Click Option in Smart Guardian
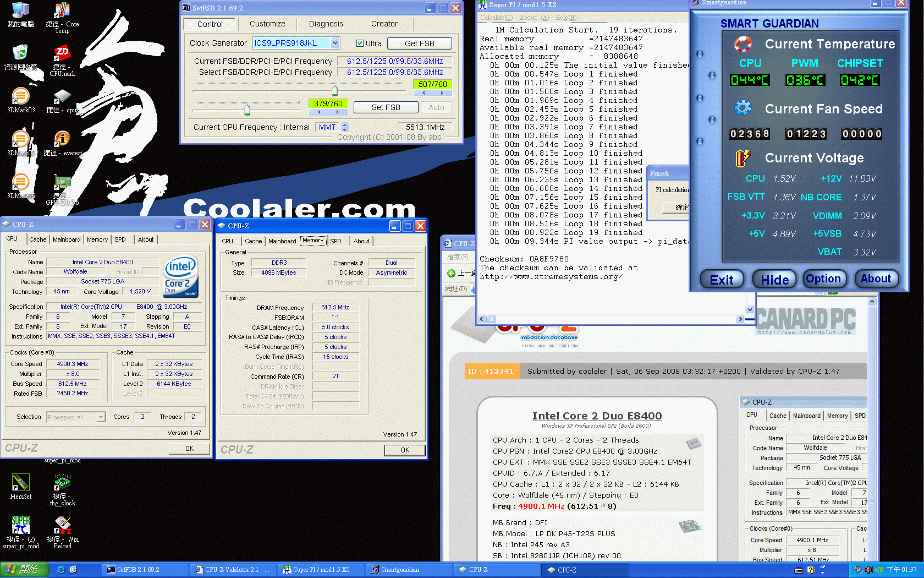Image resolution: width=924 pixels, height=578 pixels. [x=823, y=279]
